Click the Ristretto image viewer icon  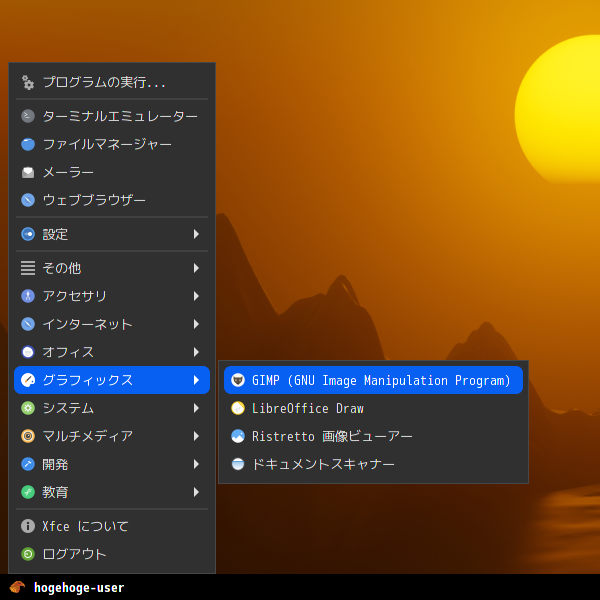point(238,436)
